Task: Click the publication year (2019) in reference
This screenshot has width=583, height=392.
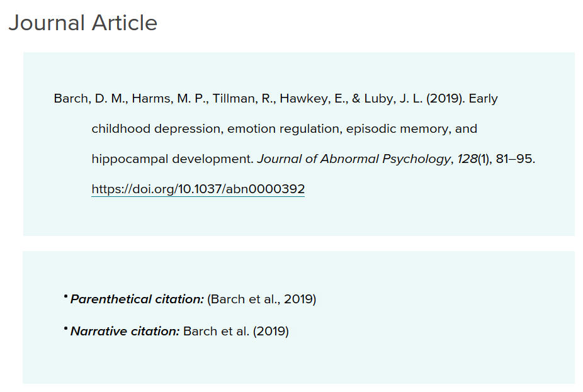Action: (x=445, y=98)
